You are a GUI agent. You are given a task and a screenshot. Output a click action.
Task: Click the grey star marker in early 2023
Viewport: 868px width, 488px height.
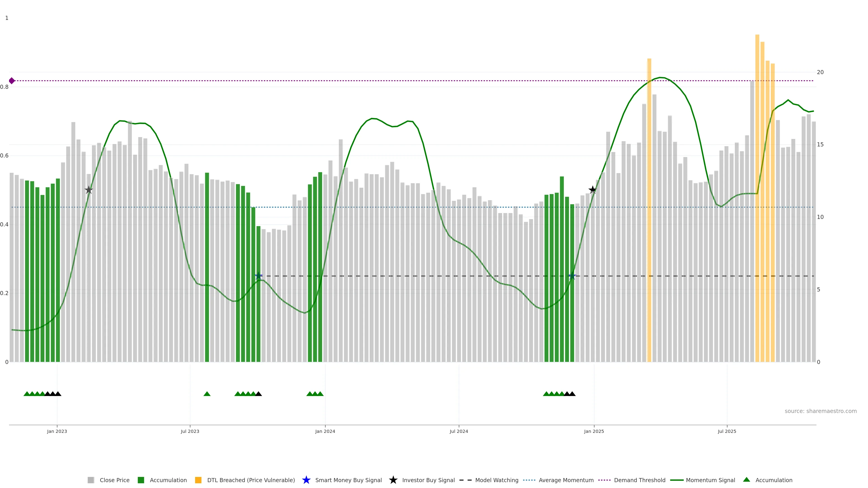tap(89, 190)
